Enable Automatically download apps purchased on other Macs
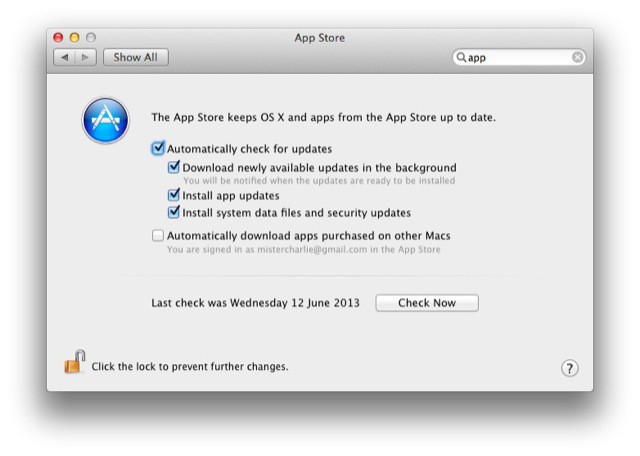This screenshot has height=456, width=640. pyautogui.click(x=158, y=236)
